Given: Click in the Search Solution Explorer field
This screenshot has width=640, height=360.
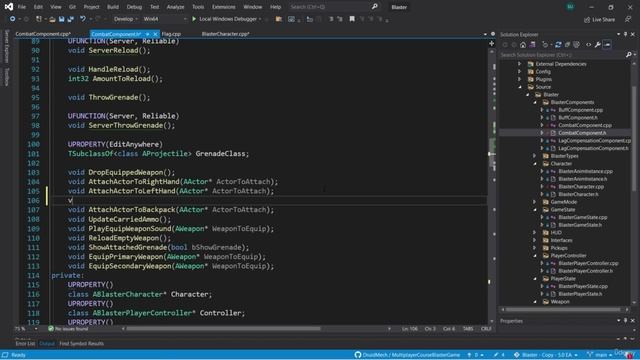Looking at the screenshot, I should [x=562, y=55].
